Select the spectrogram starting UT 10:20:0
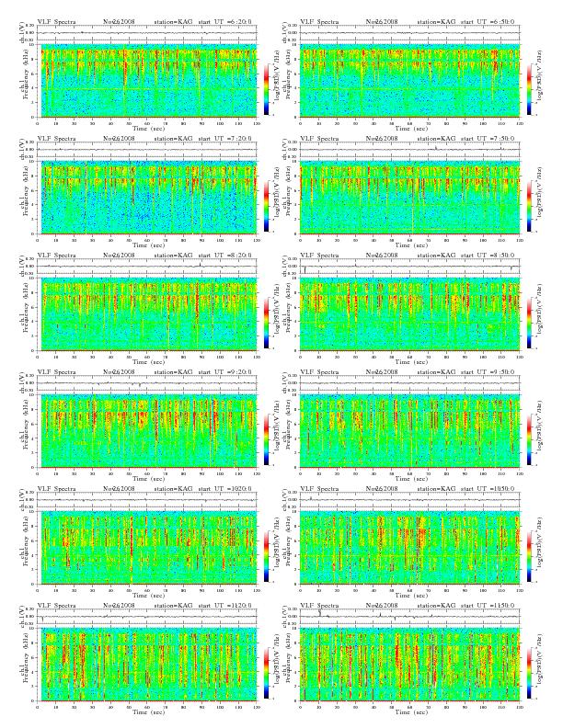Viewport: 563px width, 728px height. pyautogui.click(x=147, y=548)
